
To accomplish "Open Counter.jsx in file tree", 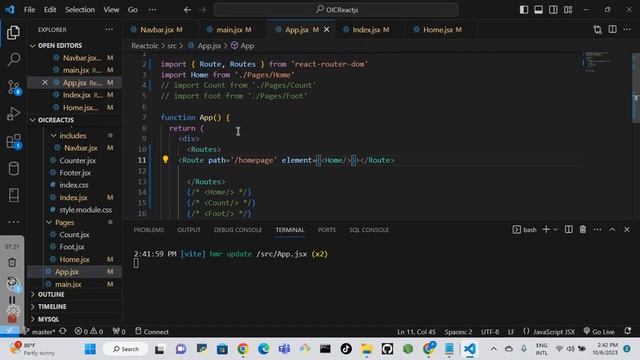I will tap(78, 160).
